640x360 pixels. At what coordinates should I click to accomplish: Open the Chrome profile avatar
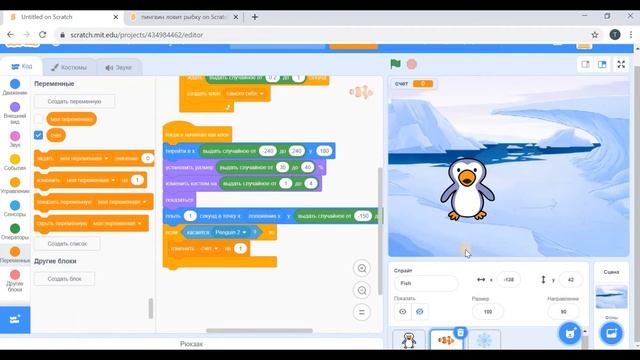pyautogui.click(x=615, y=35)
